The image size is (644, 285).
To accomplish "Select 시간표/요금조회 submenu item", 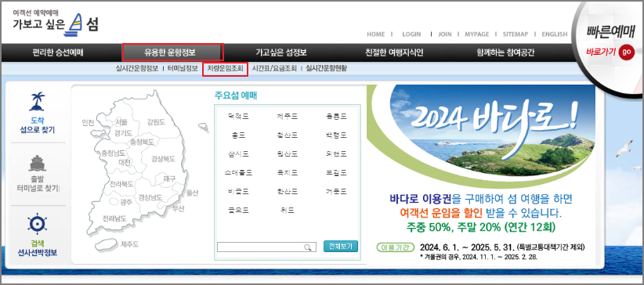I will (274, 69).
